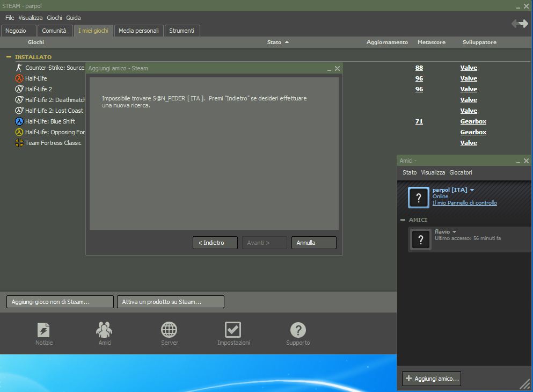Open Metascore 71 link for Blue Shift
533x392 pixels.
(419, 121)
